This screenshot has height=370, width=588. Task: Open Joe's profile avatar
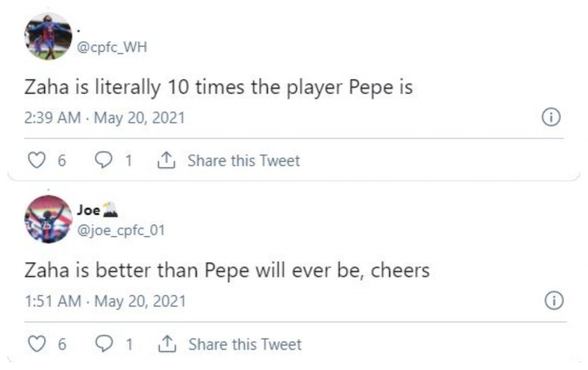[48, 218]
